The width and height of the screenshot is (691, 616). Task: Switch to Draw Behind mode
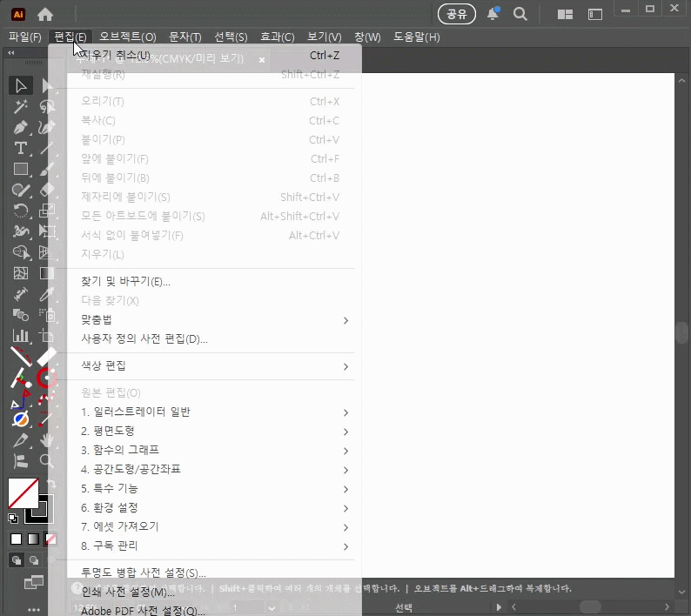point(34,560)
